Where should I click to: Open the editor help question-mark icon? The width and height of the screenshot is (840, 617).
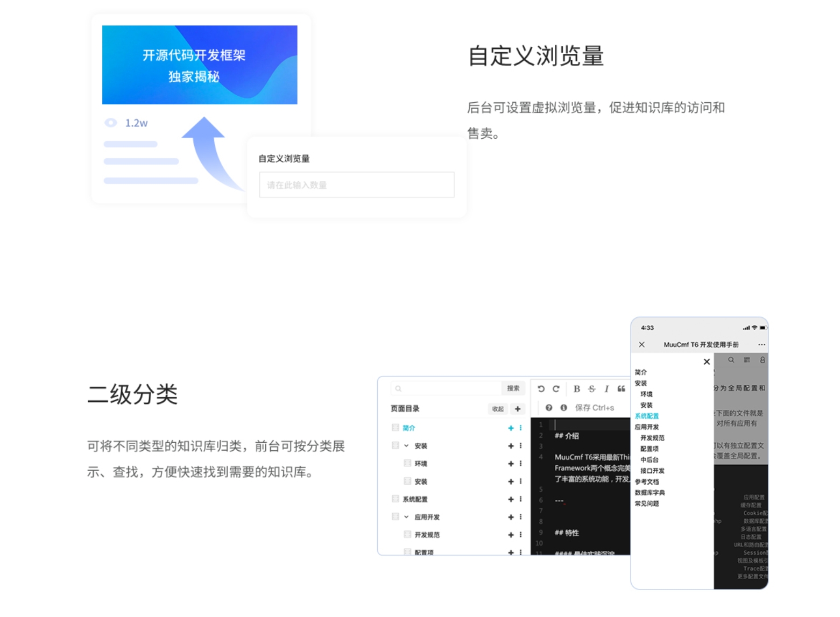point(548,408)
